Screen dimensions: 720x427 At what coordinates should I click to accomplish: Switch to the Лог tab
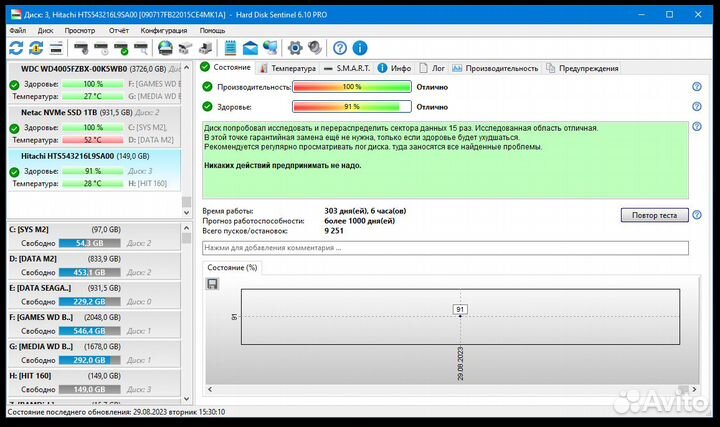432,68
